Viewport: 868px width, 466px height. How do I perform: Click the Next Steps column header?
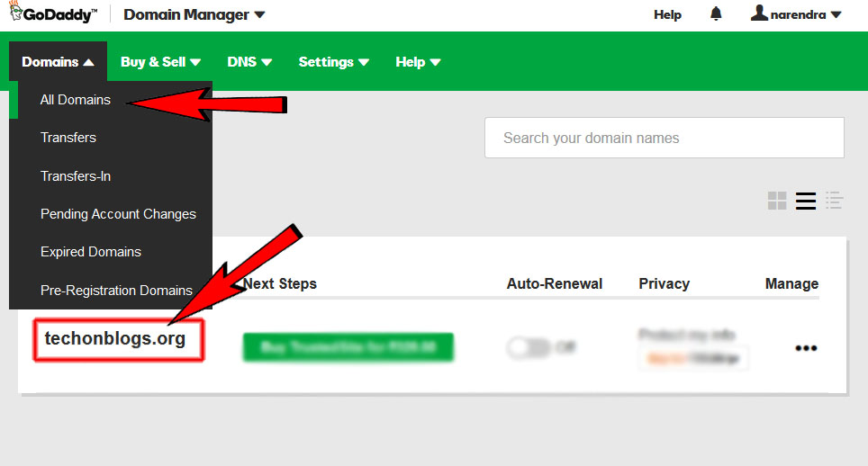pyautogui.click(x=279, y=283)
